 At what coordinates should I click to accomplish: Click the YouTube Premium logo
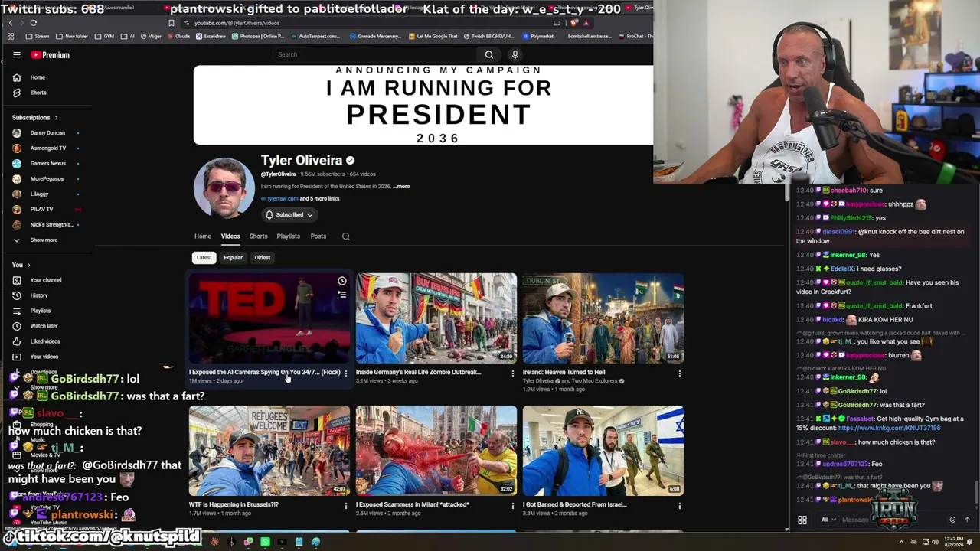(51, 55)
